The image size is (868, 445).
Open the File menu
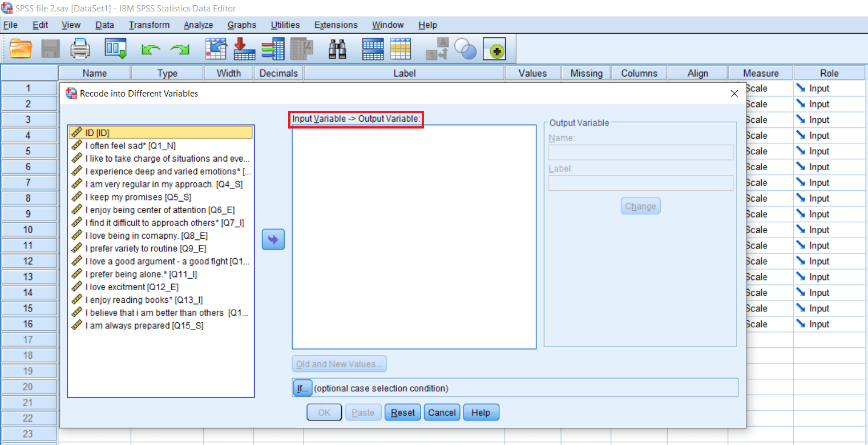coord(10,25)
